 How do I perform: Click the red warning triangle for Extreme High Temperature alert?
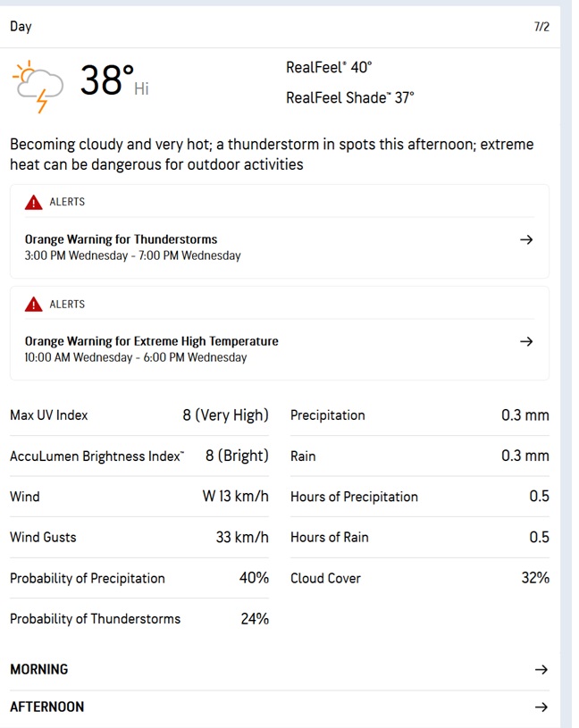pos(34,305)
